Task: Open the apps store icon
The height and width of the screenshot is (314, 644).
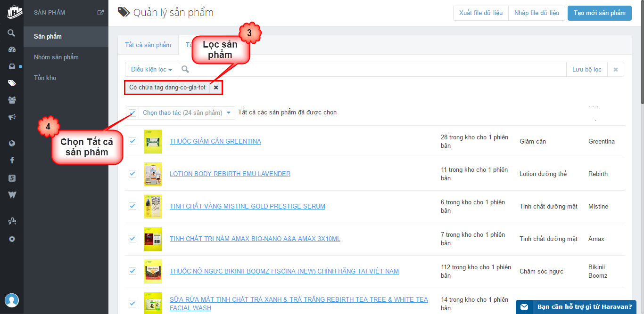Action: [x=12, y=221]
